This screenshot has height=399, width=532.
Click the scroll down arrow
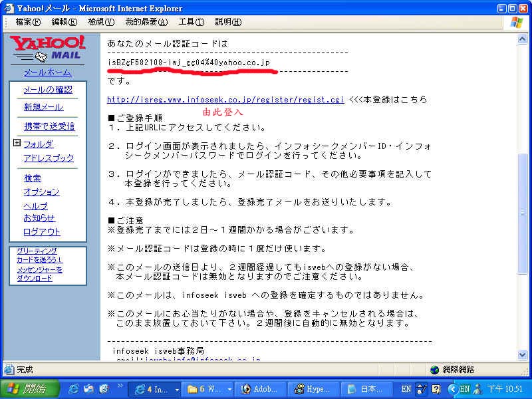point(523,355)
